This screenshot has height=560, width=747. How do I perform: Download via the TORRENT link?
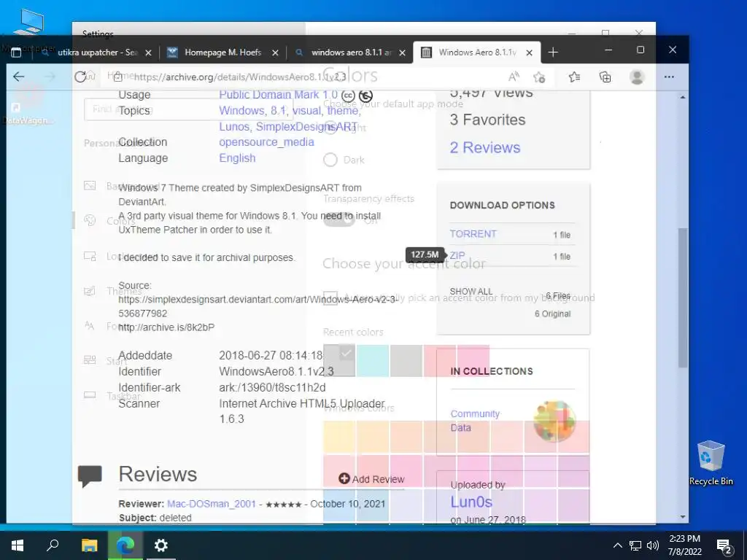pyautogui.click(x=473, y=234)
